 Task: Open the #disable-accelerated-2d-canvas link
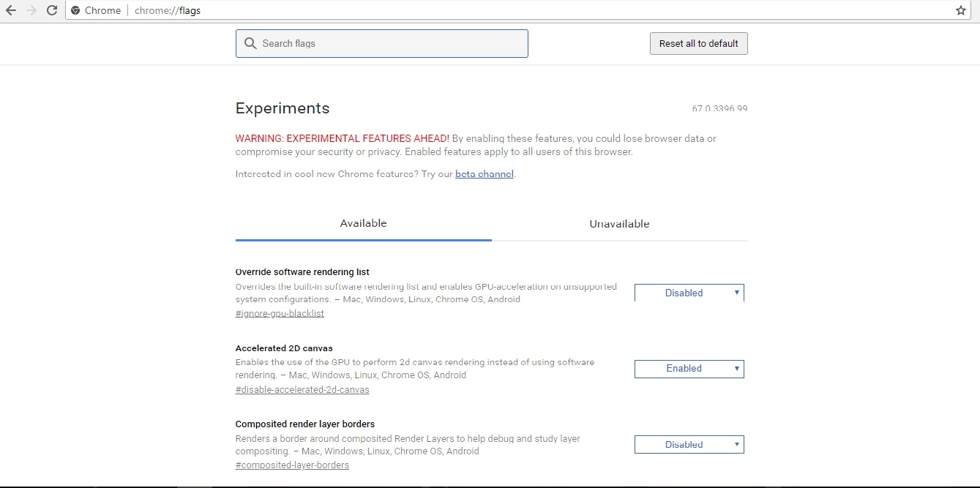pos(302,389)
